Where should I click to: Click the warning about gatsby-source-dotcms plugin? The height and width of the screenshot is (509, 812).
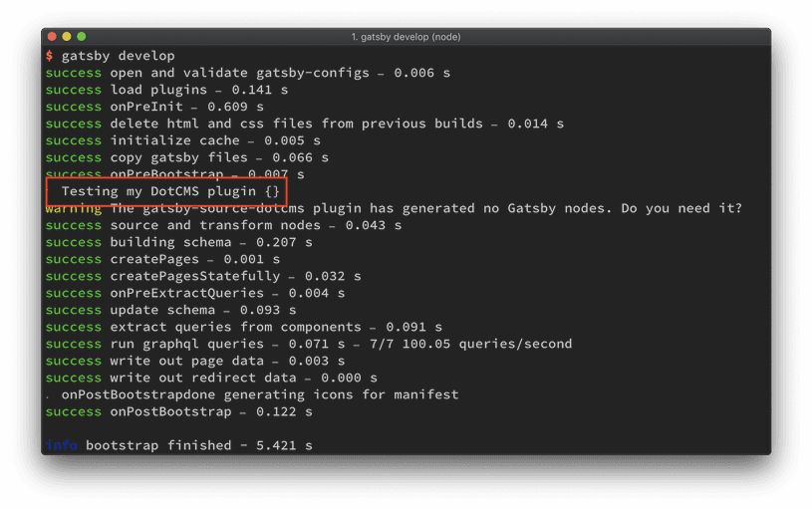[x=394, y=208]
